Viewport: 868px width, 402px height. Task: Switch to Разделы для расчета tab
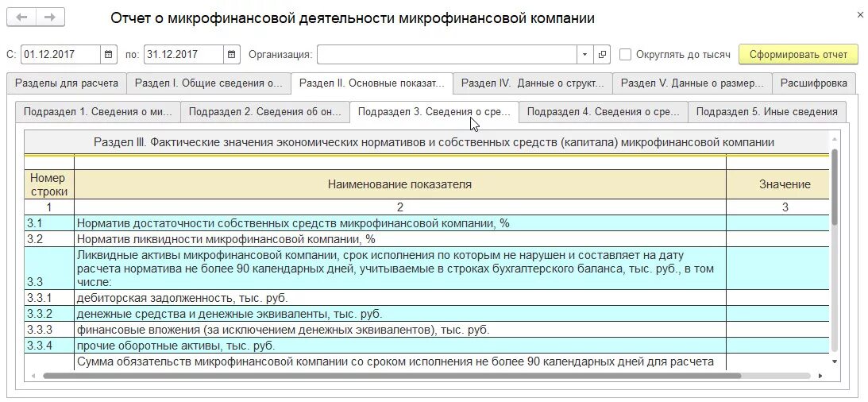click(67, 83)
